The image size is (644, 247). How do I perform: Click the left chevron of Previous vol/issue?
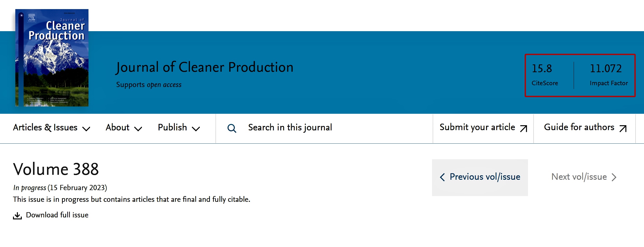coord(442,177)
